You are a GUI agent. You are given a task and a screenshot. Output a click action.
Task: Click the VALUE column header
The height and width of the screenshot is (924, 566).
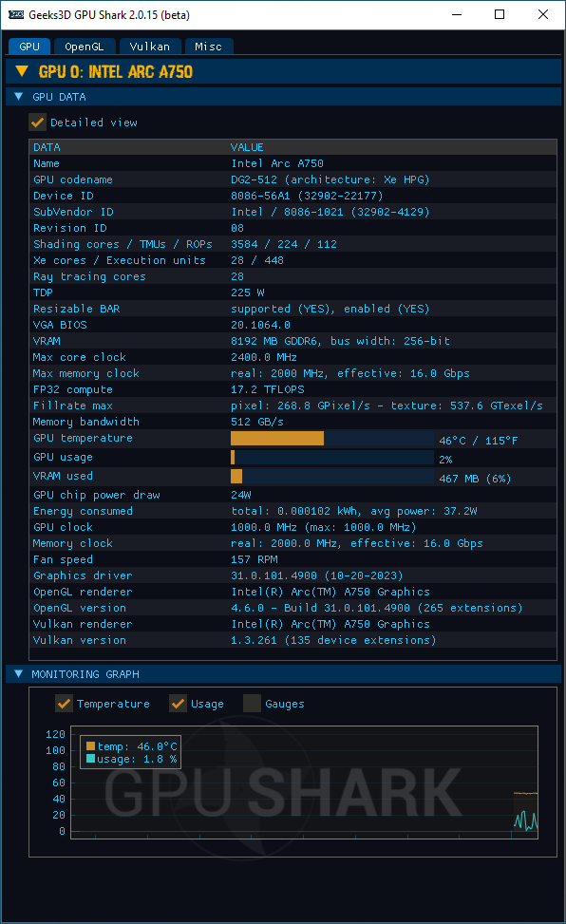pos(247,147)
